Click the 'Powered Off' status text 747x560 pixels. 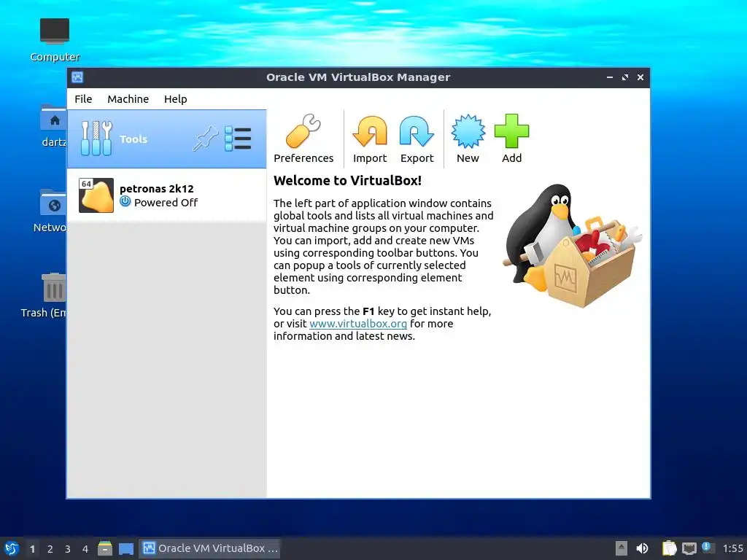(166, 203)
